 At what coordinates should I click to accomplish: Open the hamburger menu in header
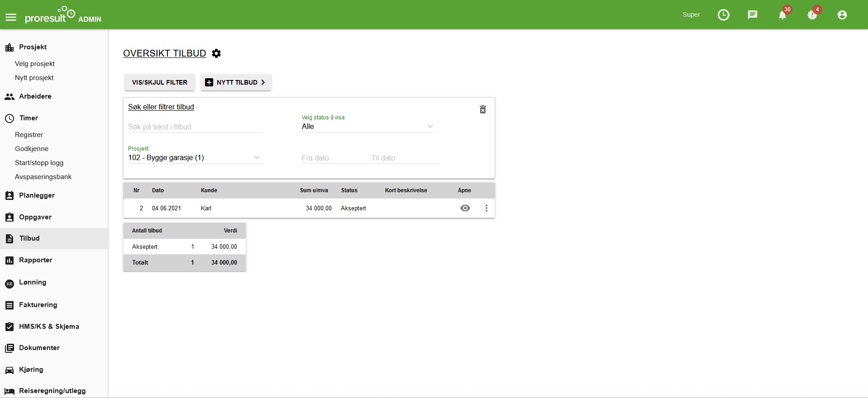coord(11,17)
